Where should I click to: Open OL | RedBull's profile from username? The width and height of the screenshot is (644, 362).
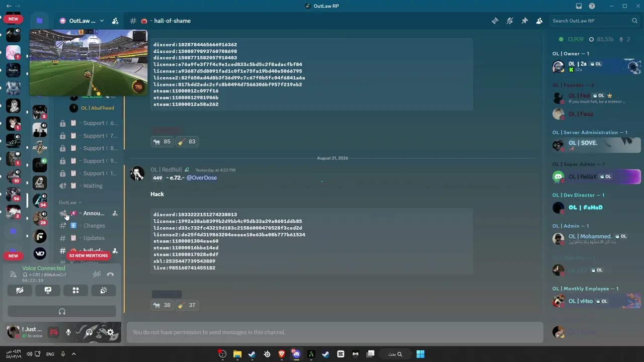pos(166,170)
